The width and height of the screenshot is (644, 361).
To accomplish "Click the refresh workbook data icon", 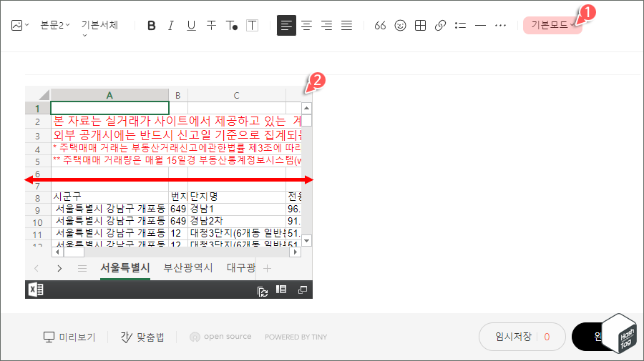I will (x=262, y=291).
